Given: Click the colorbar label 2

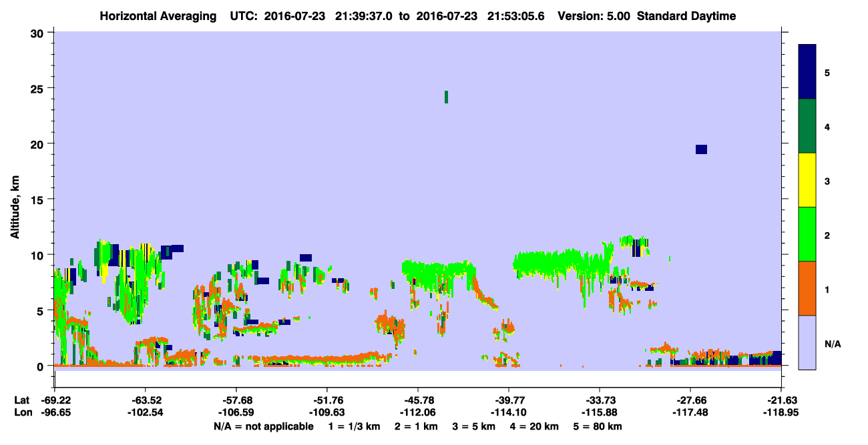Looking at the screenshot, I should pyautogui.click(x=827, y=235).
